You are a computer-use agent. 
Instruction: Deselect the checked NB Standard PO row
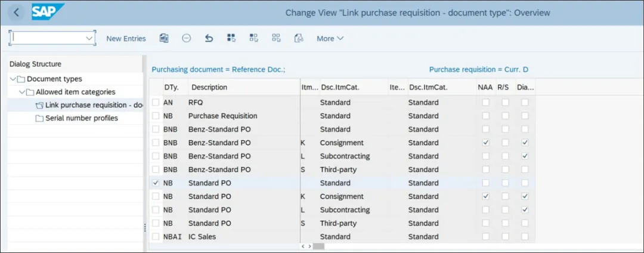(156, 183)
